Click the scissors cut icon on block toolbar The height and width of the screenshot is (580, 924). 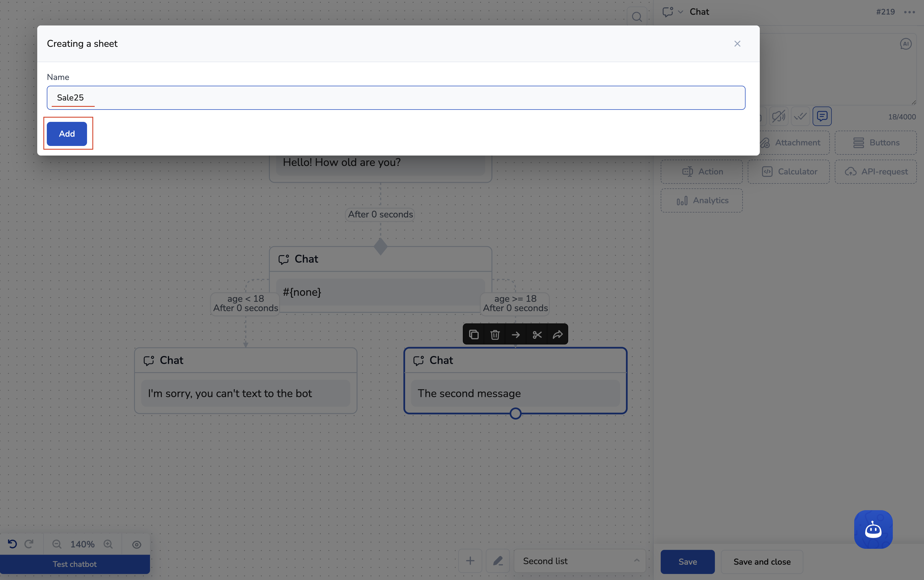pyautogui.click(x=537, y=334)
